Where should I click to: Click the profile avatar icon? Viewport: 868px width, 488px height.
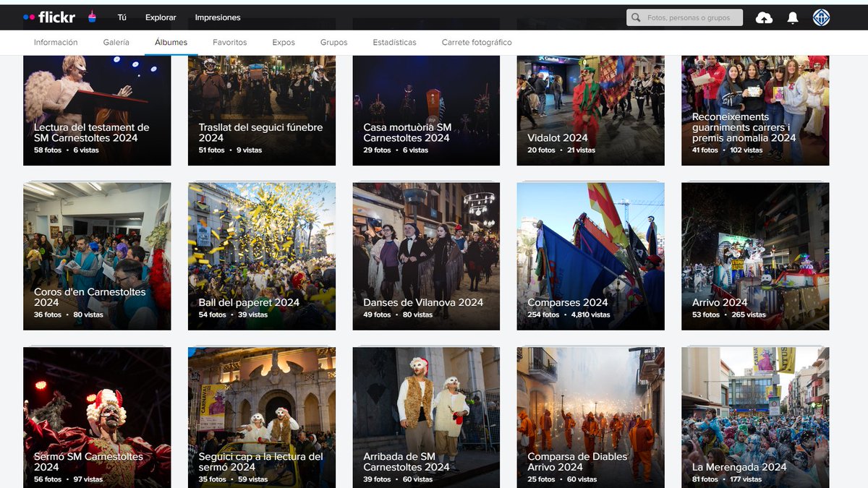click(820, 17)
